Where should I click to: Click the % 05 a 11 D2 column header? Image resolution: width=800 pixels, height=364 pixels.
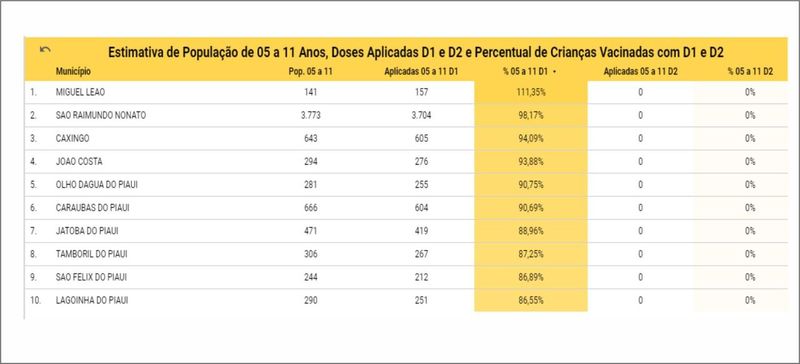750,72
